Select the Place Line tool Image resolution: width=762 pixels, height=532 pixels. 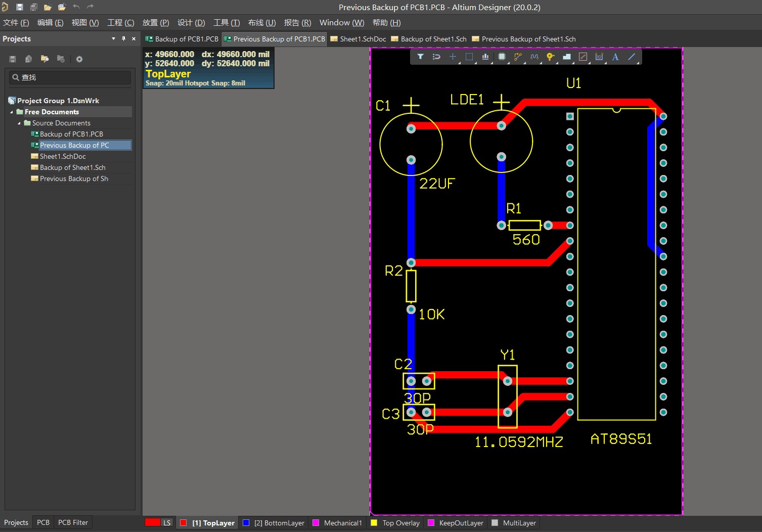click(632, 57)
